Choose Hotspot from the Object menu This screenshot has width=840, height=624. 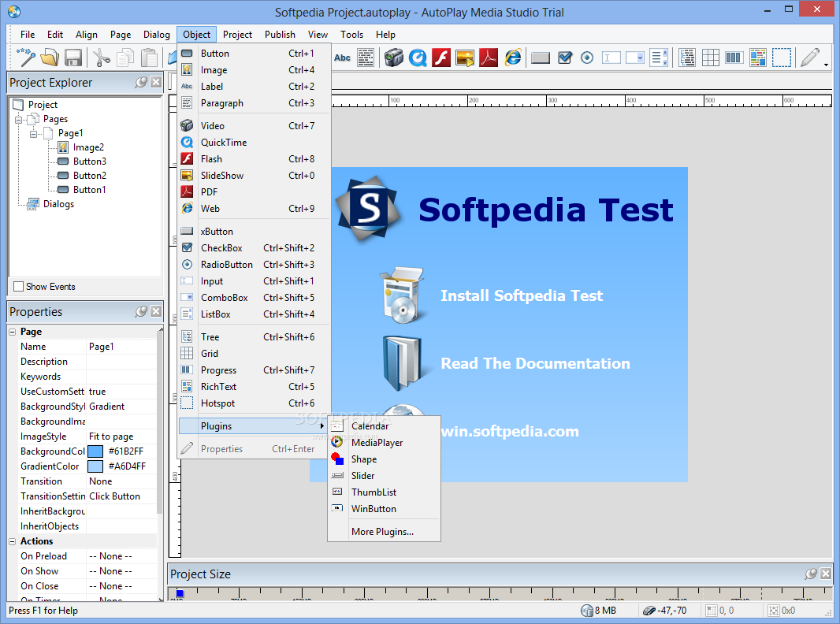tap(254, 403)
